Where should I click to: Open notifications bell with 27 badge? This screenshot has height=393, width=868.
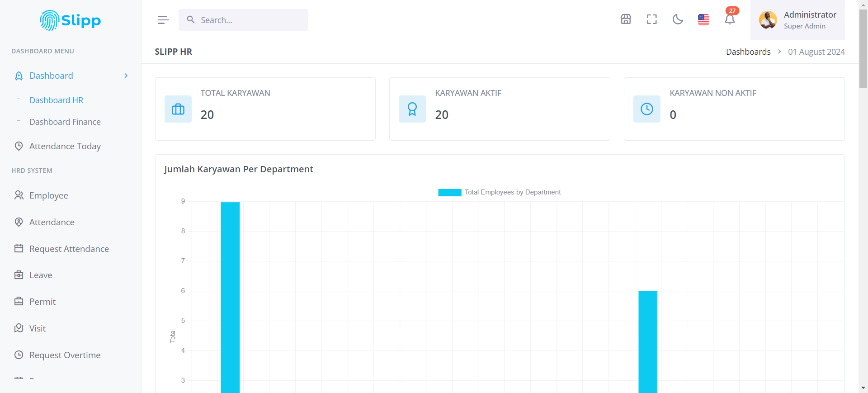coord(730,19)
